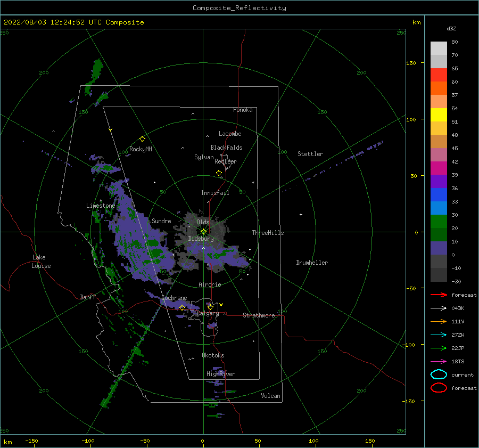Click the Airdrie city label
This screenshot has height=448, width=479.
click(210, 284)
